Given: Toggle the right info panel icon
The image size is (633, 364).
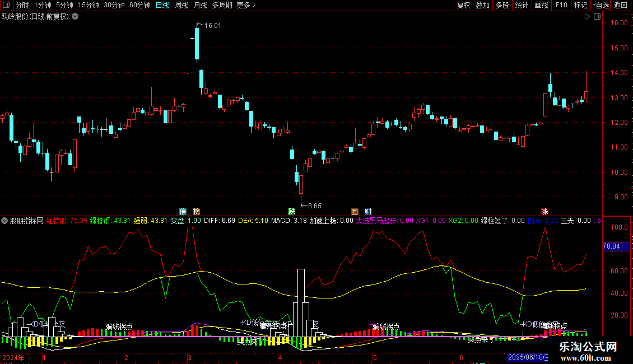Looking at the screenshot, I should (x=597, y=17).
